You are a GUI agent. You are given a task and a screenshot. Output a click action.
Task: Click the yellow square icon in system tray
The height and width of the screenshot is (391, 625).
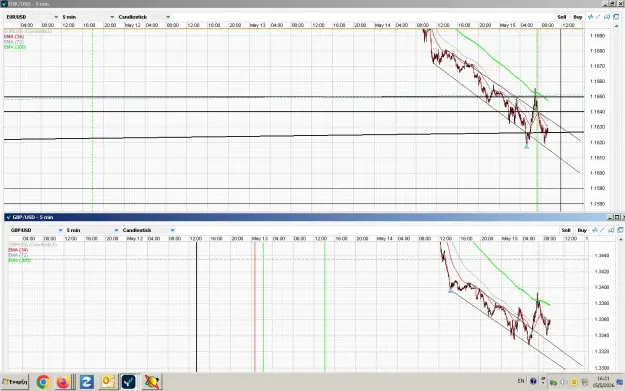pos(574,382)
